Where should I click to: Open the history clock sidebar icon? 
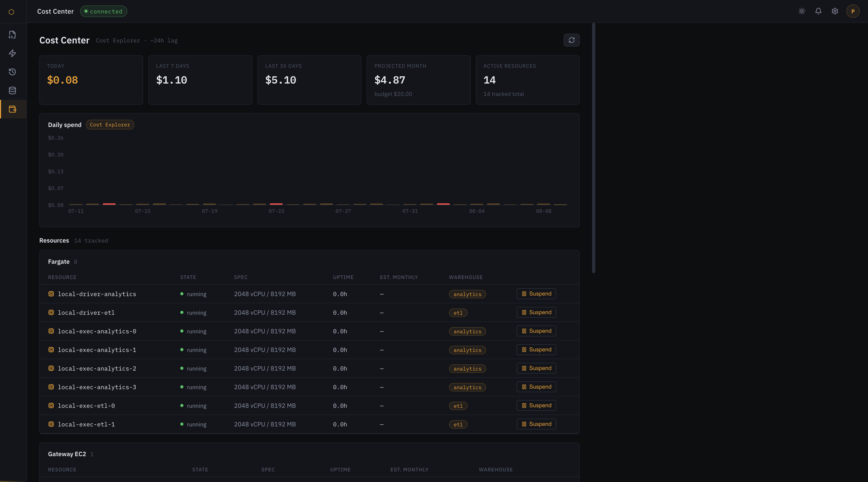(x=12, y=72)
